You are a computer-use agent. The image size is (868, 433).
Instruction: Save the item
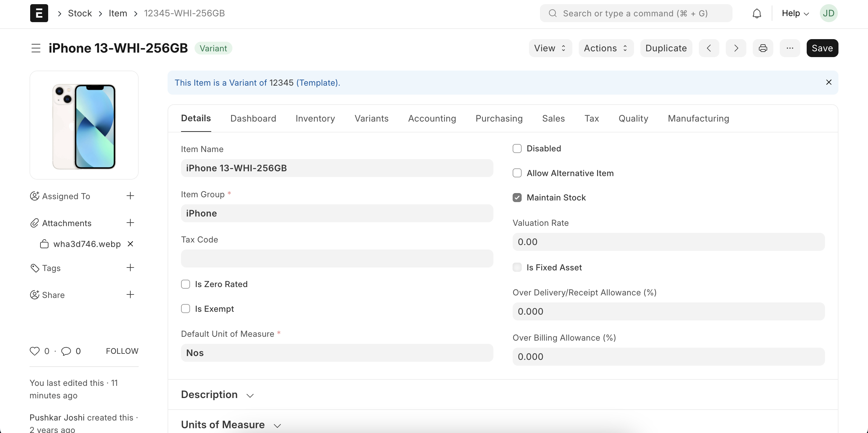[x=822, y=48]
